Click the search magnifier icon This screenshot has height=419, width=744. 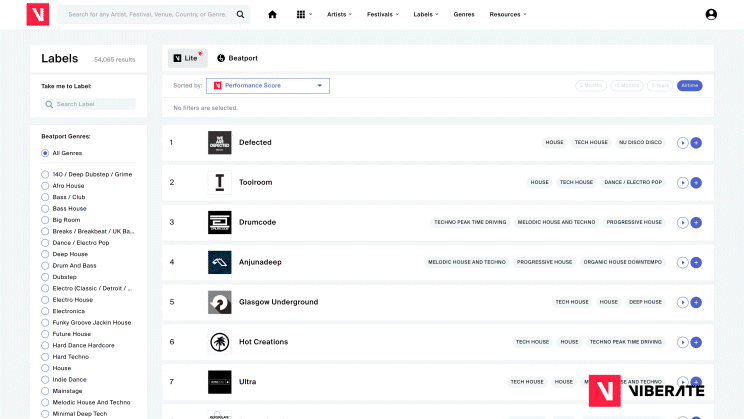pos(241,14)
